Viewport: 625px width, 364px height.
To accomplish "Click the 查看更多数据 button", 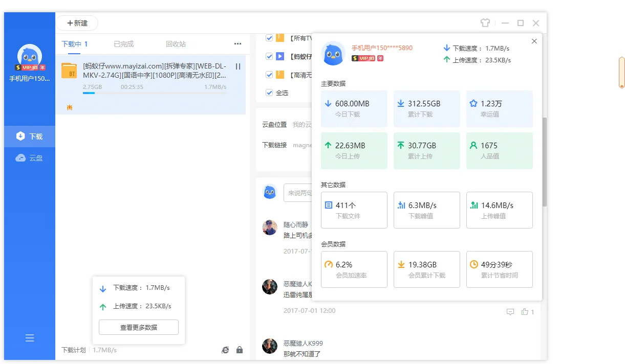I will click(x=138, y=327).
